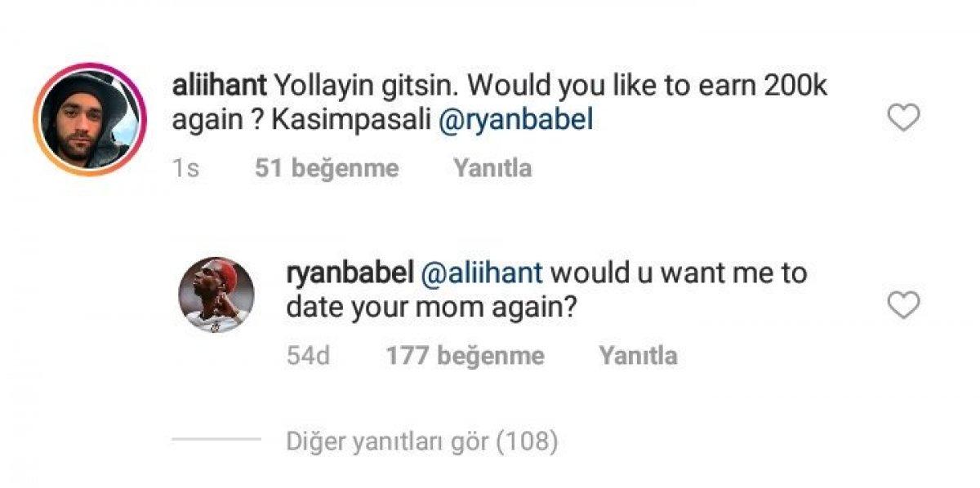Tap 'Yanıtla' under ryanbabel's reply
This screenshot has height=488, width=980.
coord(639,356)
